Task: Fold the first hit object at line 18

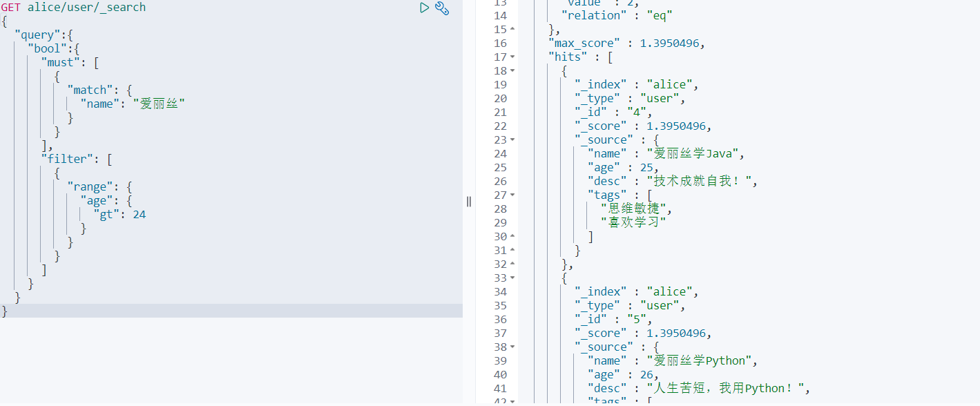Action: pos(512,71)
